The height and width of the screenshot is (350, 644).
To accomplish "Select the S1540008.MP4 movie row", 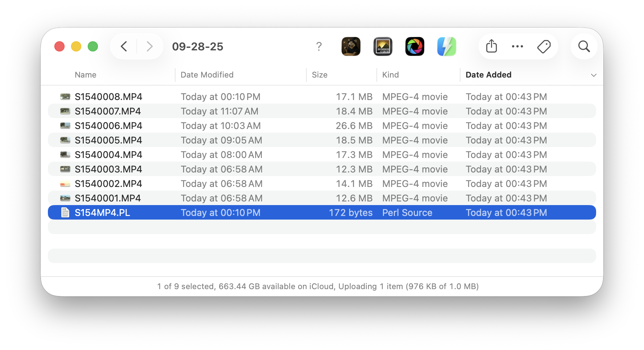I will (x=108, y=97).
